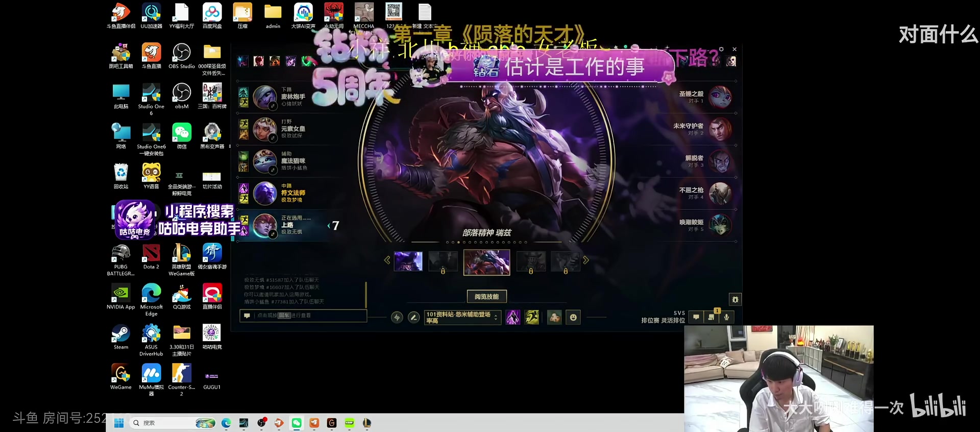Open MuMu模拟器 desktop shortcut
This screenshot has height=432, width=980.
pyautogui.click(x=151, y=380)
